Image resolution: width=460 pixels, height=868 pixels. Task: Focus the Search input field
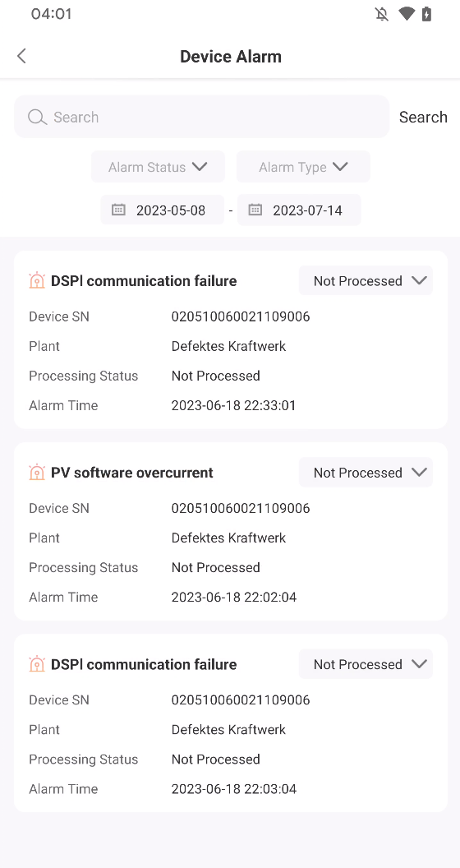pos(201,117)
